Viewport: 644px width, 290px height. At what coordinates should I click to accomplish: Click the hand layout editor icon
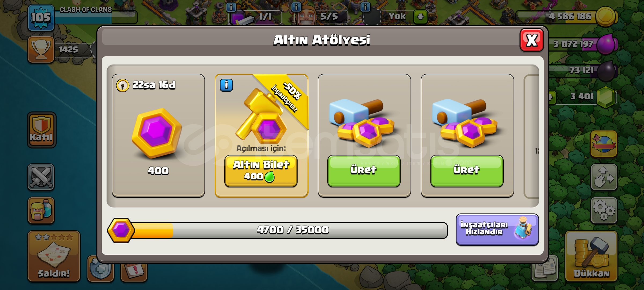tap(604, 177)
